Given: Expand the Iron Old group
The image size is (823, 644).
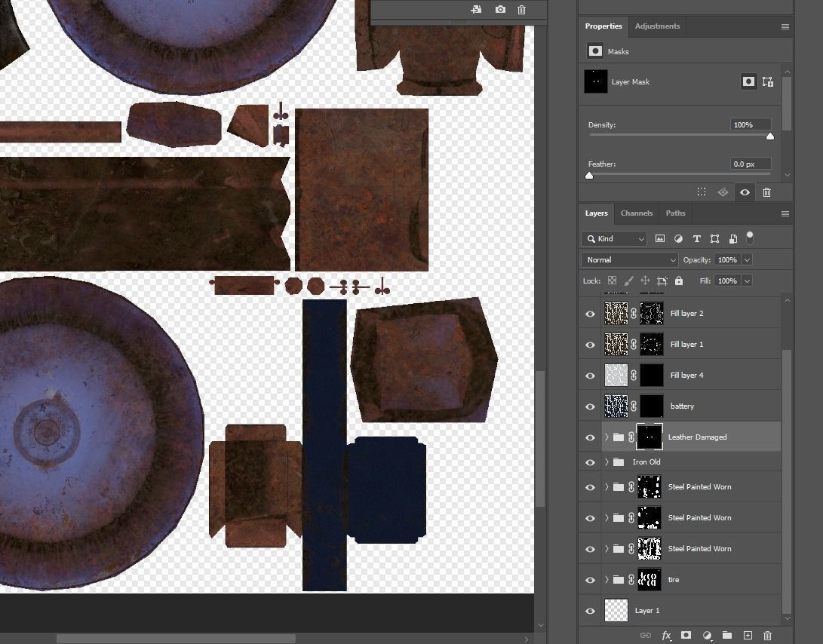Looking at the screenshot, I should 607,462.
